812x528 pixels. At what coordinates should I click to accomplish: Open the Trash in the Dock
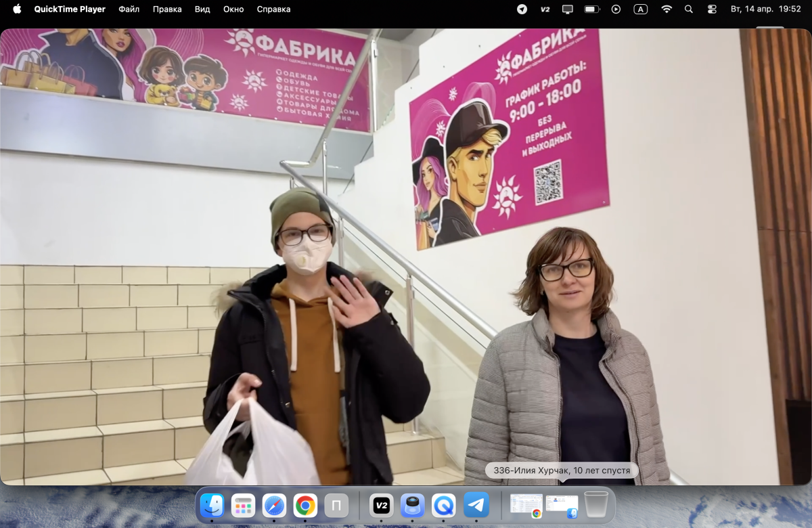[x=596, y=504]
